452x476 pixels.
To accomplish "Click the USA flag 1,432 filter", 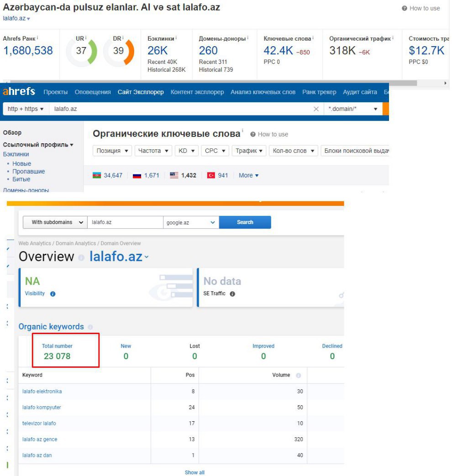I will click(183, 175).
